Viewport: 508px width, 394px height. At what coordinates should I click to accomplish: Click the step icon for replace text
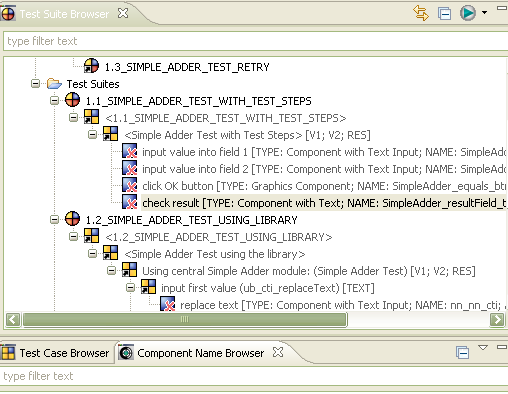168,304
